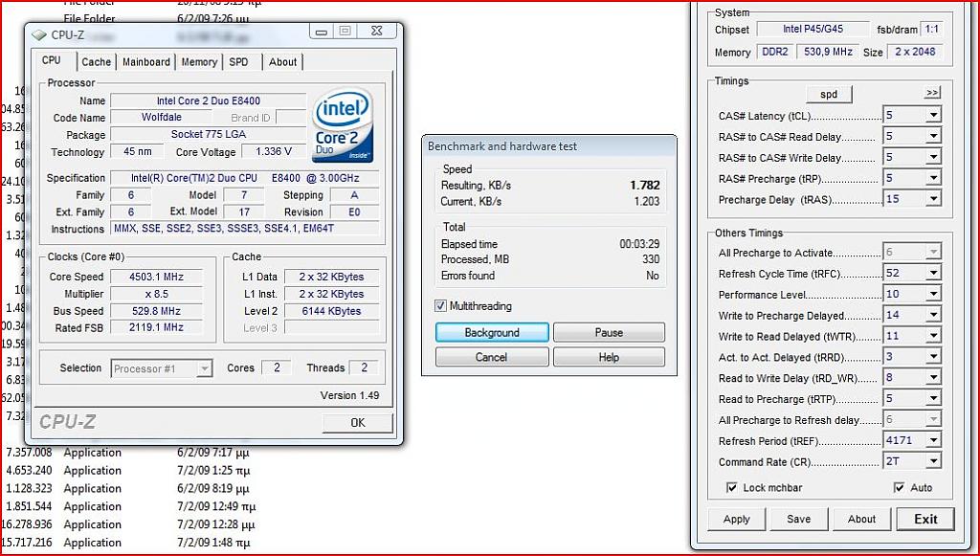980x556 pixels.
Task: Select the file row sized 7.357.008
Action: click(128, 453)
